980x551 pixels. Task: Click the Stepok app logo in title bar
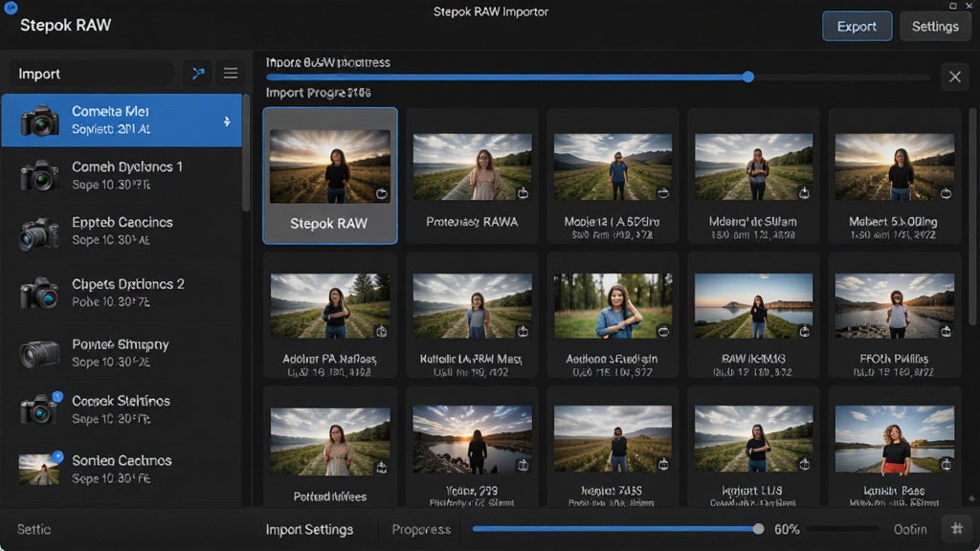11,8
